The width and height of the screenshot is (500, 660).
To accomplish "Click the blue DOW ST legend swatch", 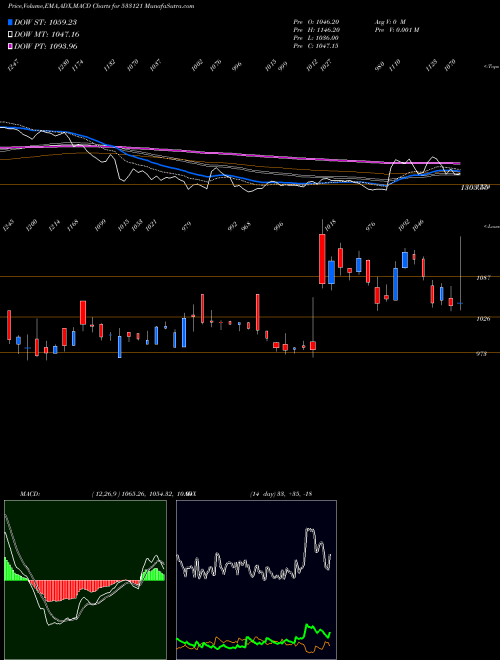I will point(10,22).
